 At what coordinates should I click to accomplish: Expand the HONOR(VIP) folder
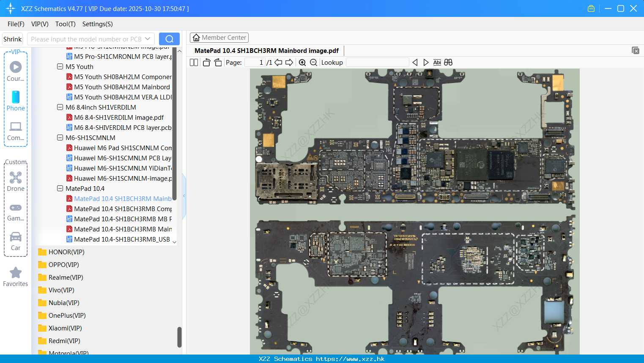61,252
